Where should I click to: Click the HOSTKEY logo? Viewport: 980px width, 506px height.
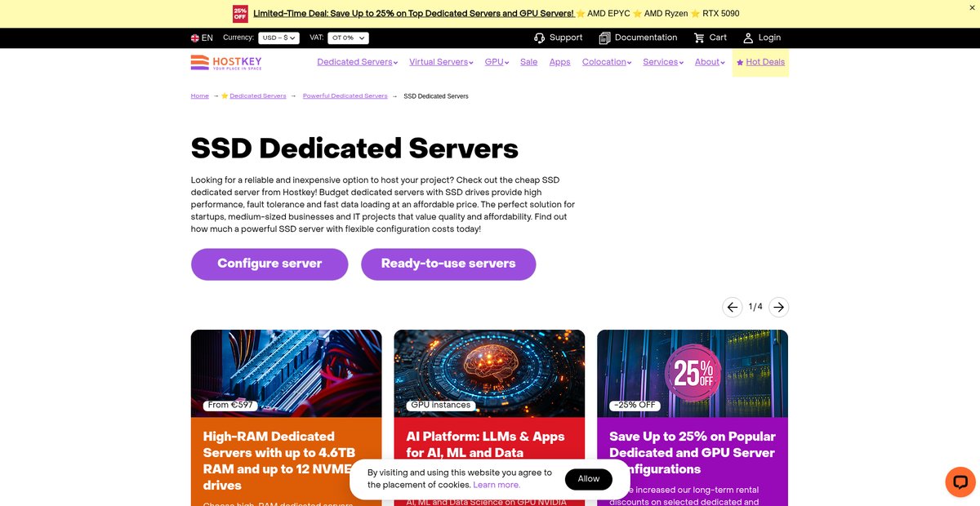tap(226, 62)
